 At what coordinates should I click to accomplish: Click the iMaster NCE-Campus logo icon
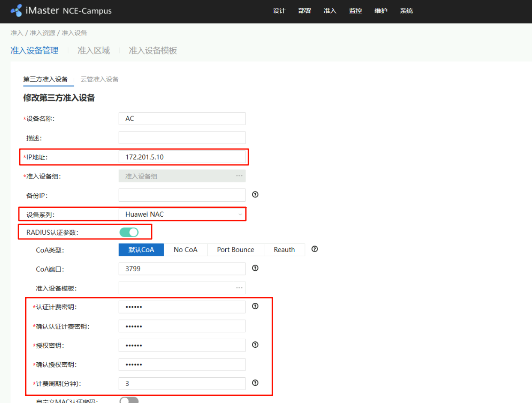coord(16,10)
